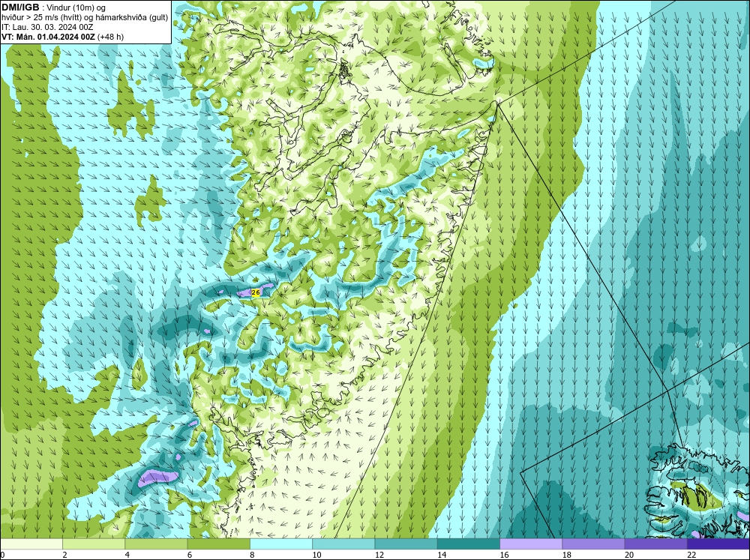Click the 12–14 m/s teal swatch

click(406, 544)
